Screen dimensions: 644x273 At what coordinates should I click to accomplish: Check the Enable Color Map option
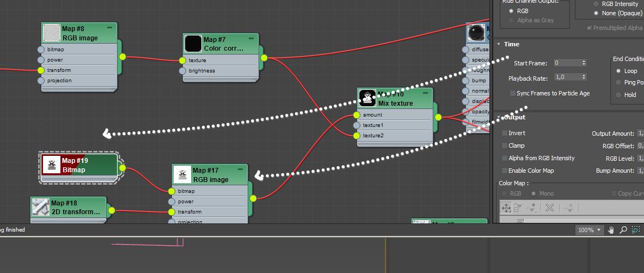click(504, 171)
